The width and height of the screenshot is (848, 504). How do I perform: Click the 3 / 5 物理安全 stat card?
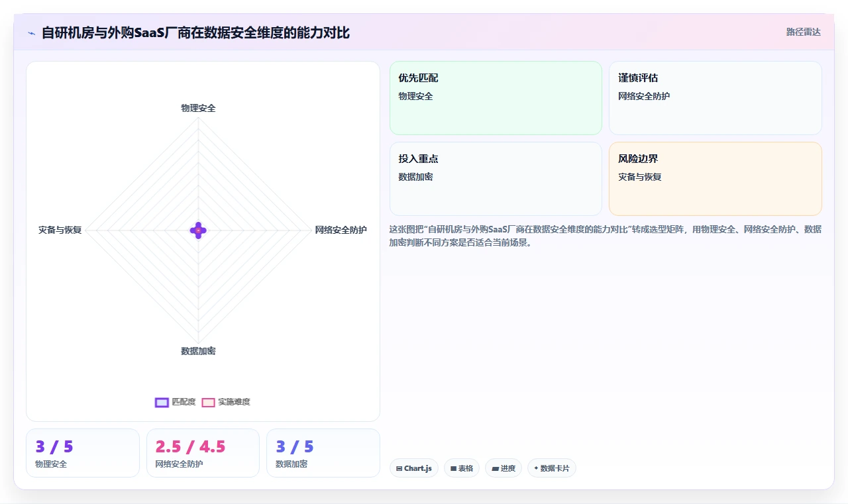[x=83, y=453]
